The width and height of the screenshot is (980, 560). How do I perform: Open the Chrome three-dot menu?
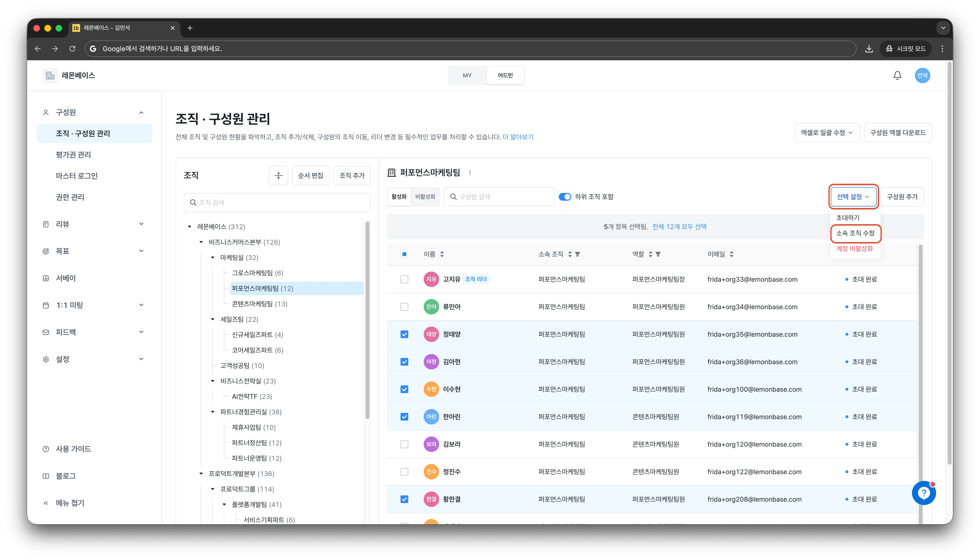[x=942, y=48]
